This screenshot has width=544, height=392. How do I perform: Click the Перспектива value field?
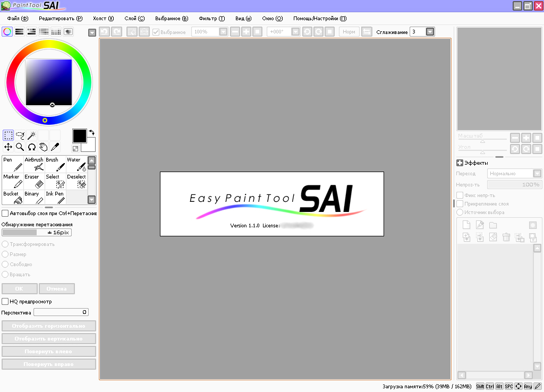tap(61, 312)
